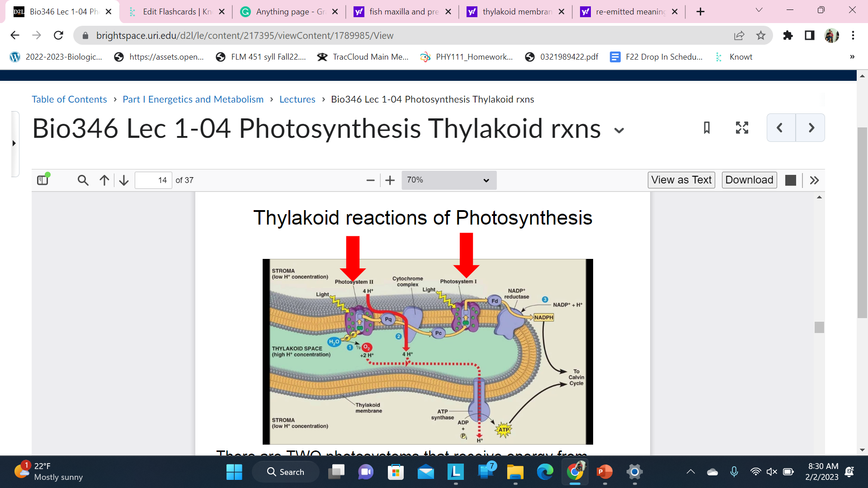Open the 70% zoom level dropdown

coord(449,180)
